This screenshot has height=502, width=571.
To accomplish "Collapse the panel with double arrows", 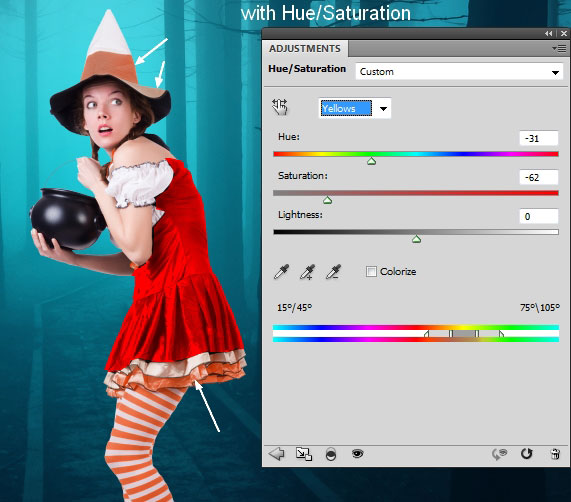I will tap(548, 33).
